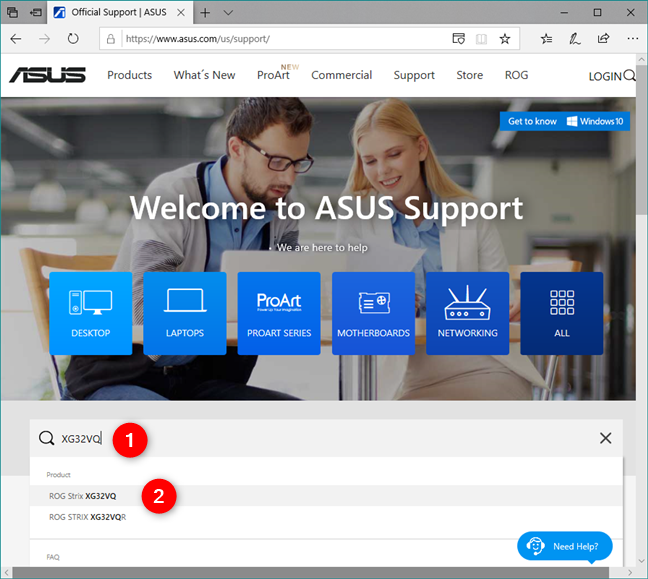Screen dimensions: 648x579
Task: Open the Commercial menu
Action: pyautogui.click(x=341, y=75)
